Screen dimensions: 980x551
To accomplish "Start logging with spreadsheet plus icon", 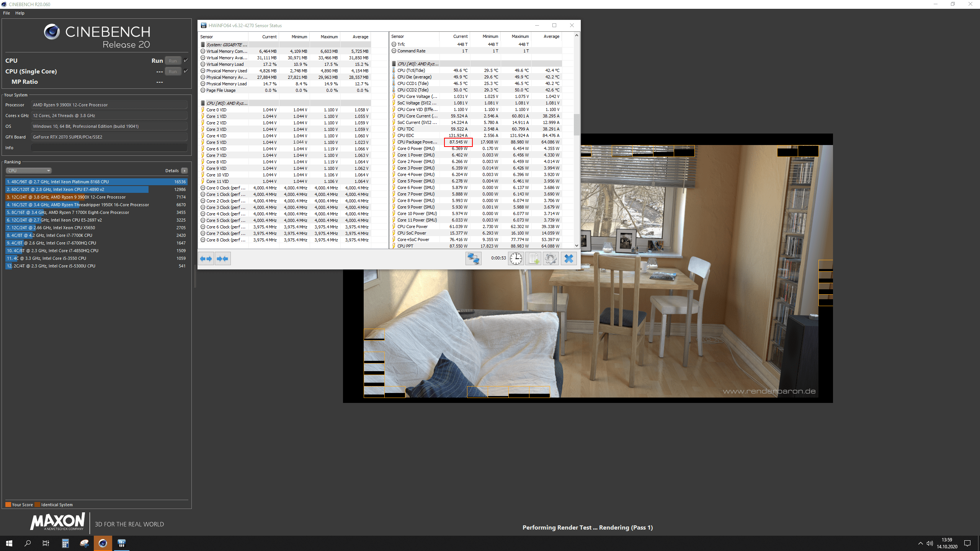I will click(533, 259).
